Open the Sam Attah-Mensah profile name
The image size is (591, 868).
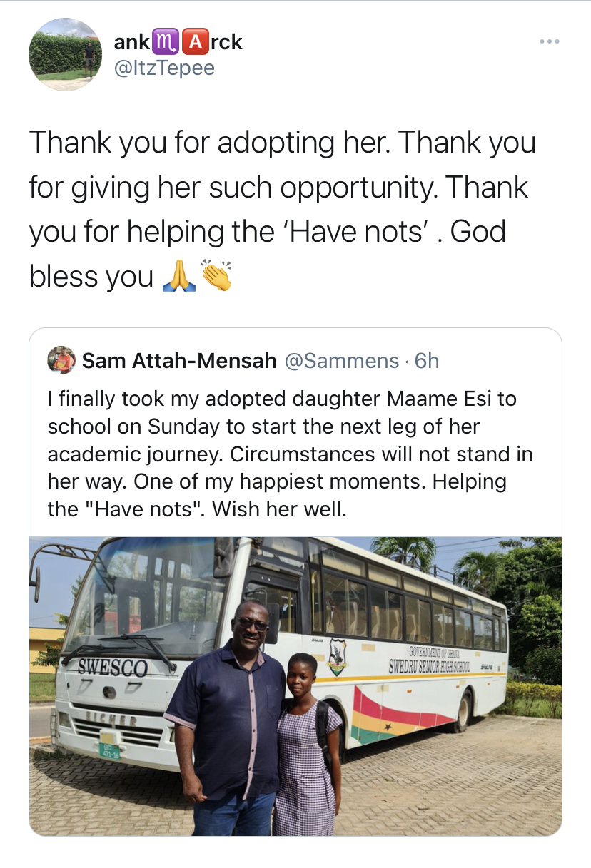[179, 361]
